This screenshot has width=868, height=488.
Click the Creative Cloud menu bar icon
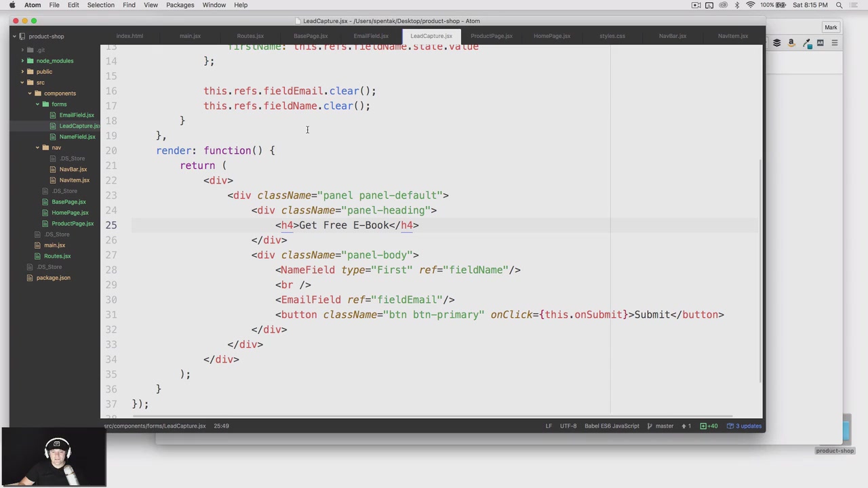(723, 5)
